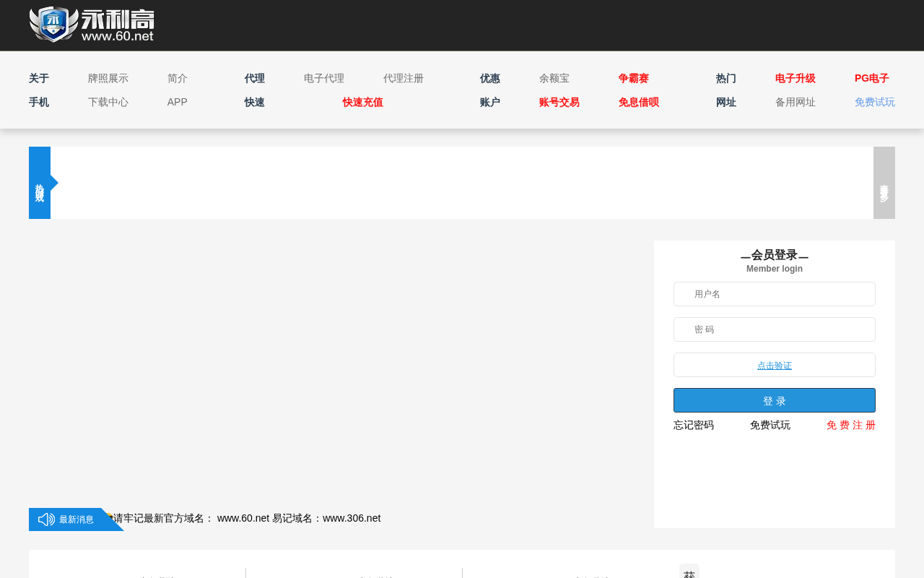
Task: Click the grey vertical tab on the right
Action: pos(884,183)
